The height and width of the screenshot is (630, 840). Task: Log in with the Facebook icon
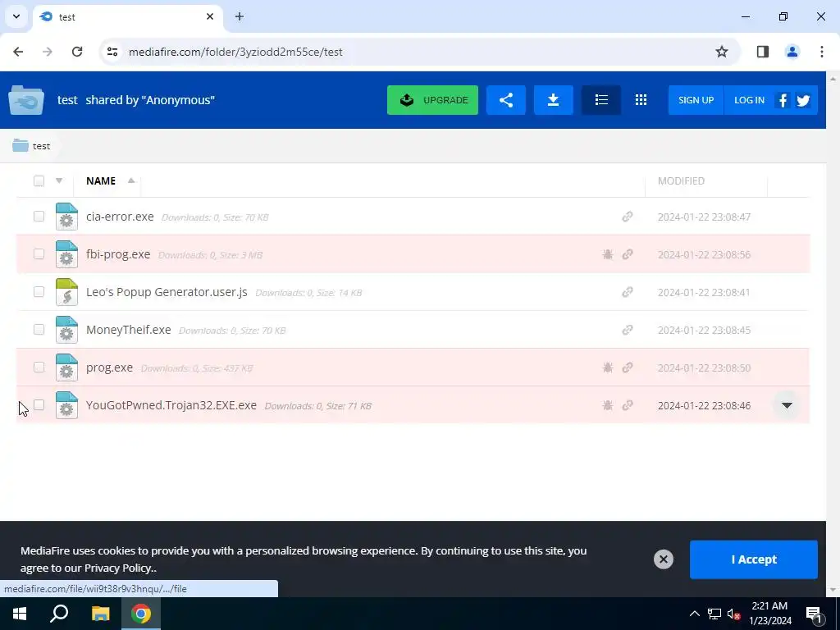(783, 100)
